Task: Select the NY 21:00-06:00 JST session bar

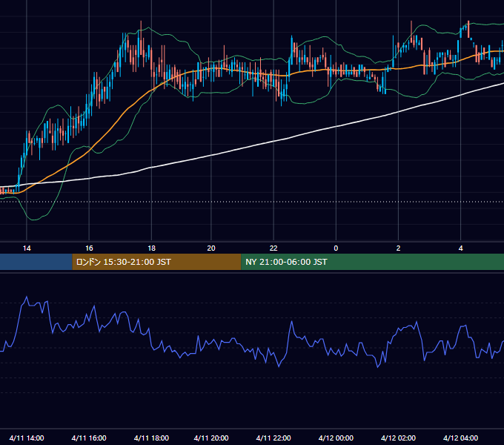Action: pos(373,262)
